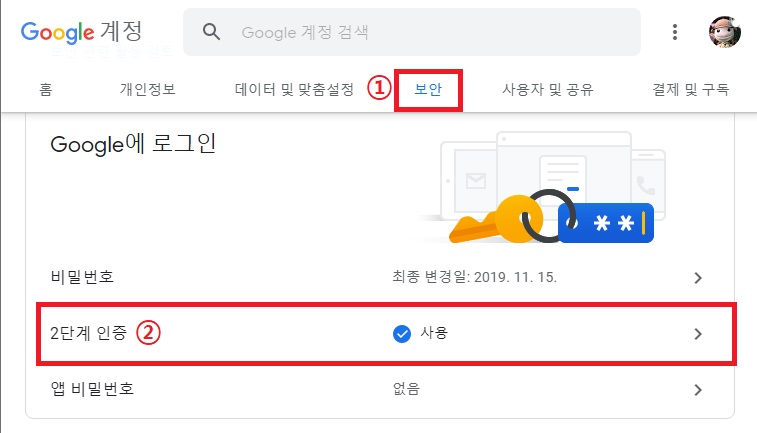Viewport: 757px width, 433px height.
Task: Click the 없음 status text
Action: [x=407, y=389]
